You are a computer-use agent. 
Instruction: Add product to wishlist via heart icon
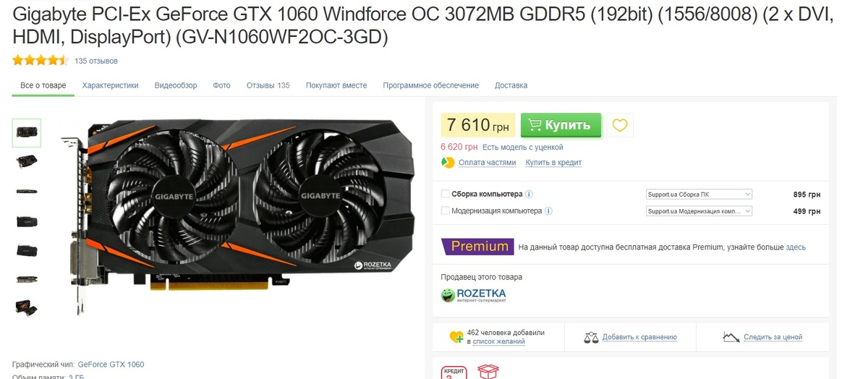click(620, 125)
